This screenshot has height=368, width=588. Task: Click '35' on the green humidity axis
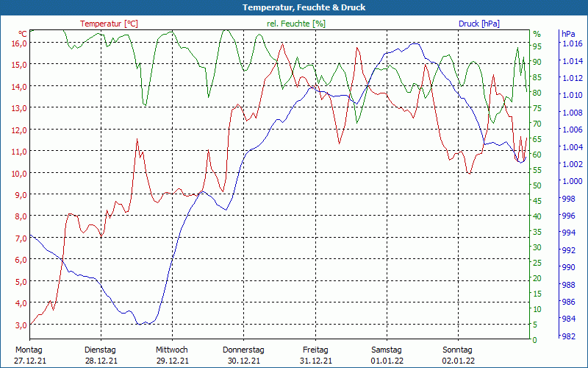[537, 232]
